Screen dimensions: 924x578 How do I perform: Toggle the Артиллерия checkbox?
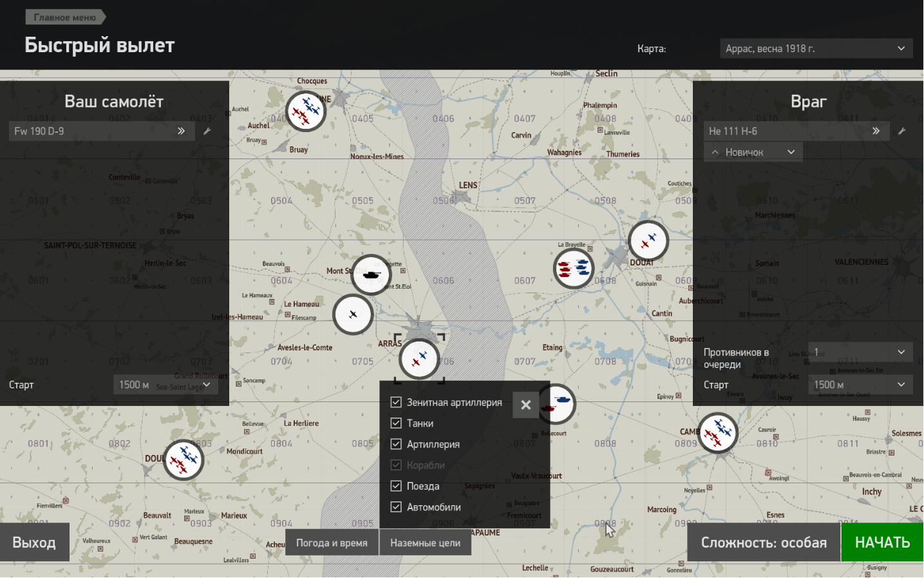(396, 444)
